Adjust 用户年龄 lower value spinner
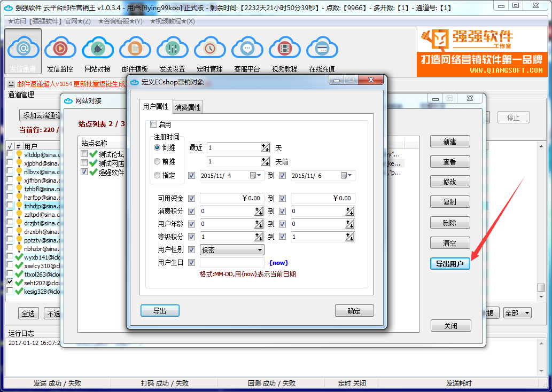Screen dimensions: 552x392 pyautogui.click(x=259, y=224)
